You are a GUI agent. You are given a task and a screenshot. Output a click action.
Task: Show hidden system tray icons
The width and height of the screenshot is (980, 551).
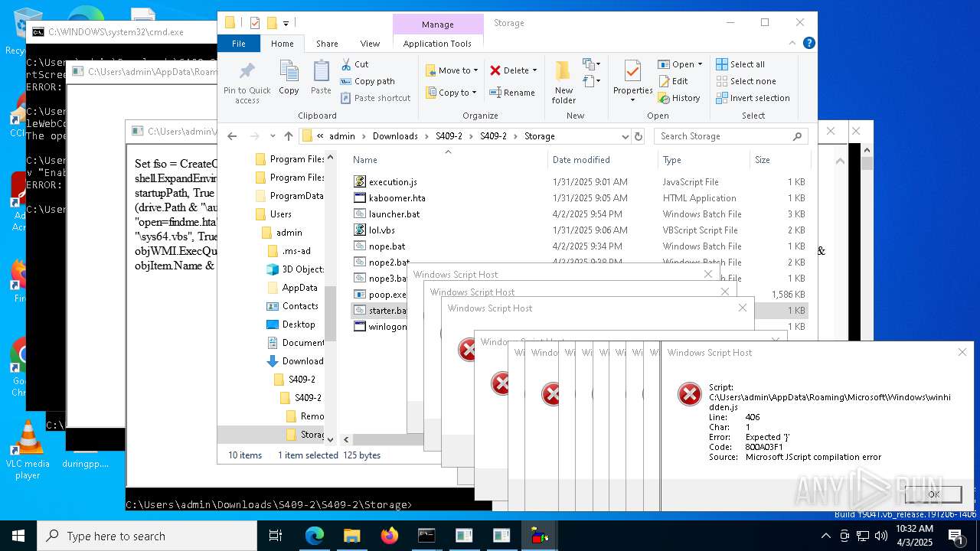826,536
